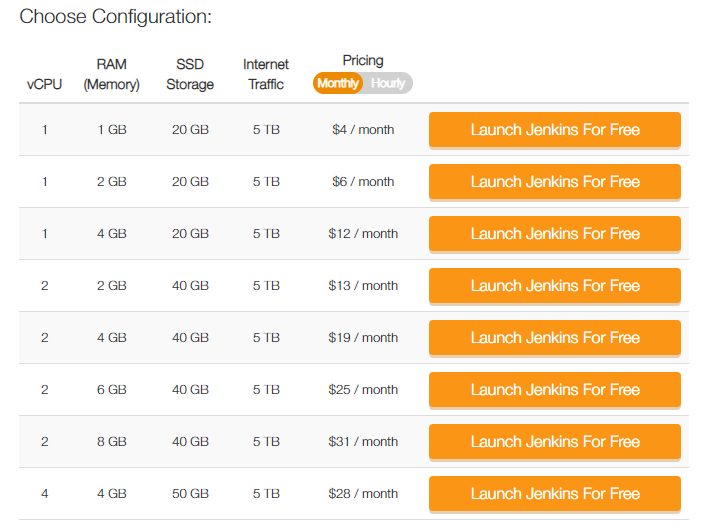Viewport: 702px width, 527px height.
Task: Click the 8 GB RAM cell
Action: pos(111,441)
